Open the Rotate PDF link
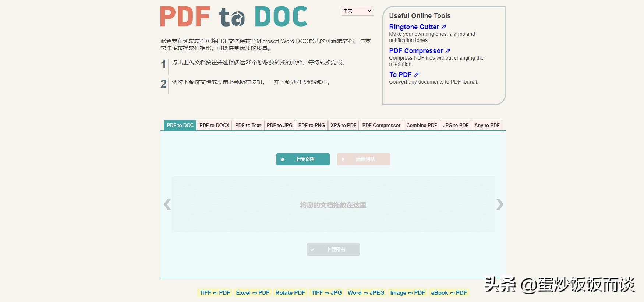This screenshot has width=644, height=302. pyautogui.click(x=290, y=293)
